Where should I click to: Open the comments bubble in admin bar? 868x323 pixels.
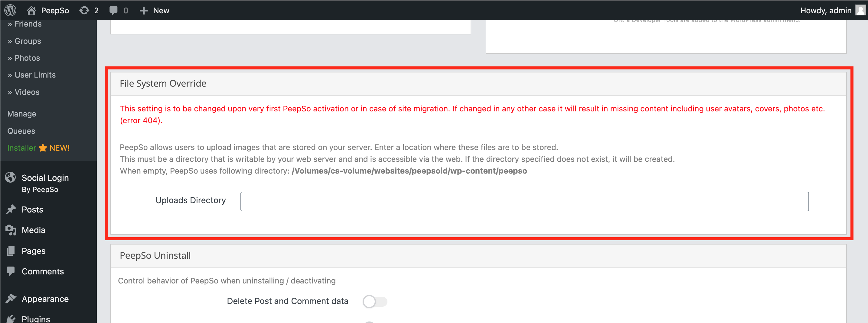[113, 11]
